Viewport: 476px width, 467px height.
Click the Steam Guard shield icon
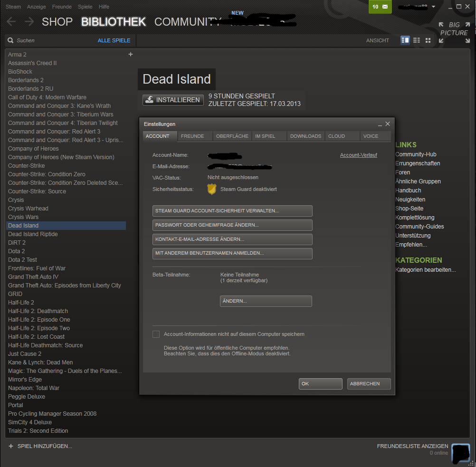211,189
